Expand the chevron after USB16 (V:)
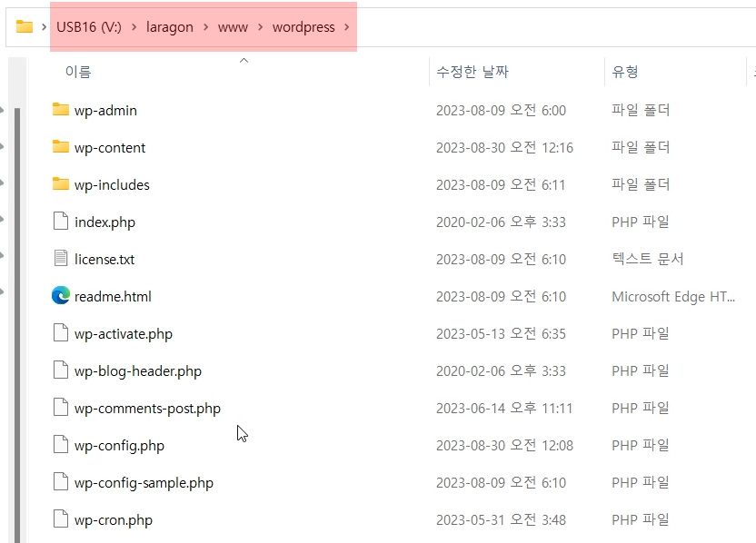 [134, 27]
